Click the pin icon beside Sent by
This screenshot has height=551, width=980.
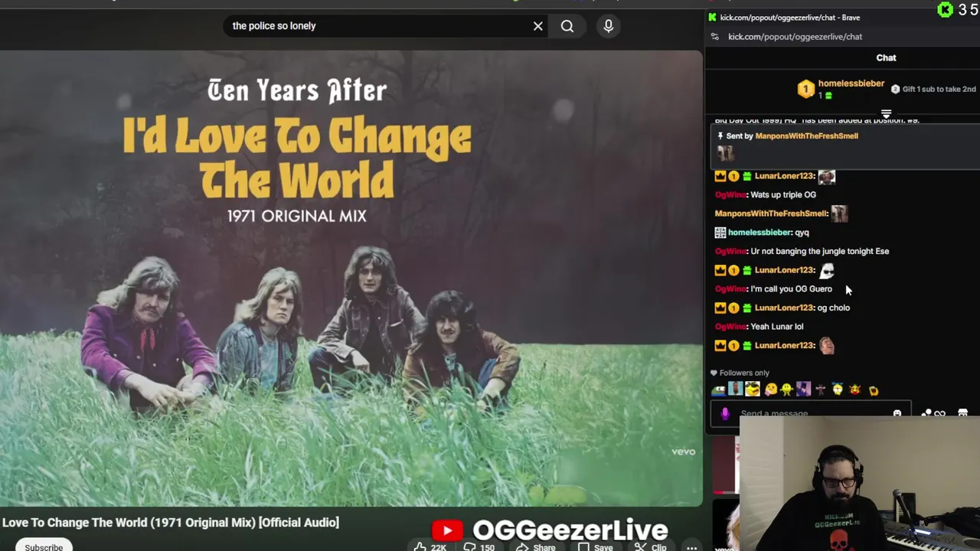720,136
